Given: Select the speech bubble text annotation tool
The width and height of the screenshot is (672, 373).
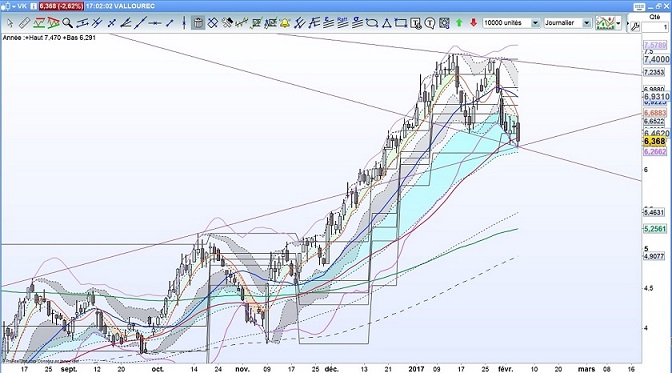Looking at the screenshot, I should [x=430, y=23].
